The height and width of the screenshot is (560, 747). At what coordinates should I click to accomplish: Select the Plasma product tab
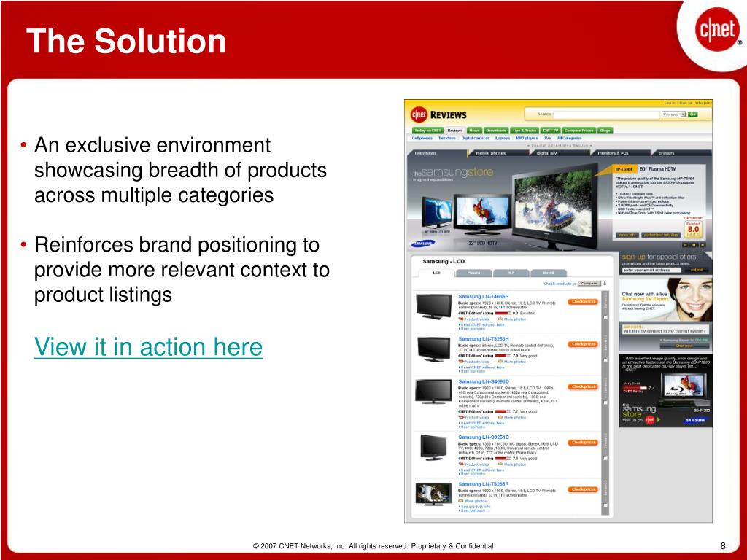coord(473,273)
